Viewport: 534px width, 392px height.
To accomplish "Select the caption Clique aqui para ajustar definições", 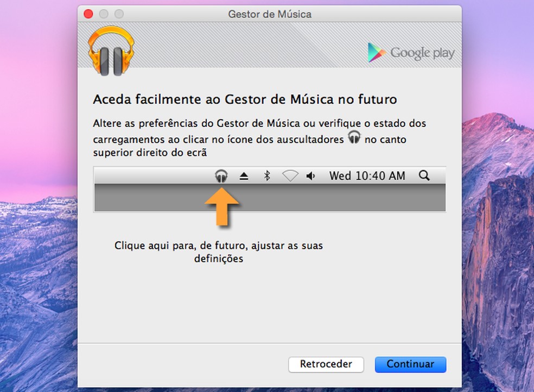I will pos(218,252).
